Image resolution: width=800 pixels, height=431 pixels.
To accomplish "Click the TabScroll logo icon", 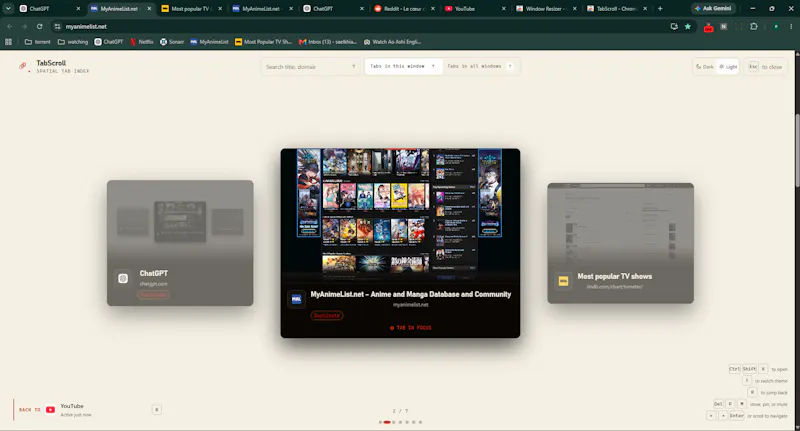I will [x=23, y=66].
